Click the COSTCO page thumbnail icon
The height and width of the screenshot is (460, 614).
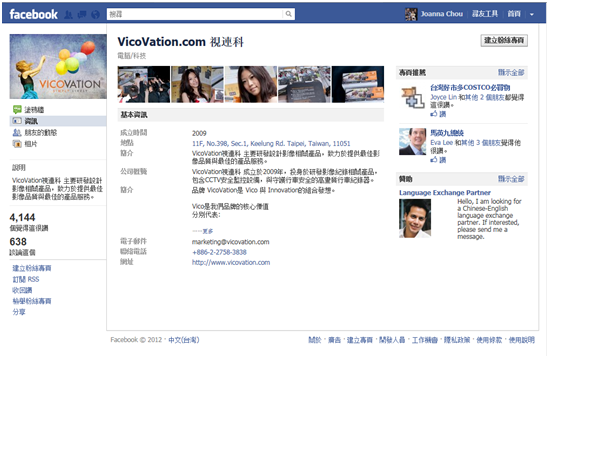click(x=413, y=97)
